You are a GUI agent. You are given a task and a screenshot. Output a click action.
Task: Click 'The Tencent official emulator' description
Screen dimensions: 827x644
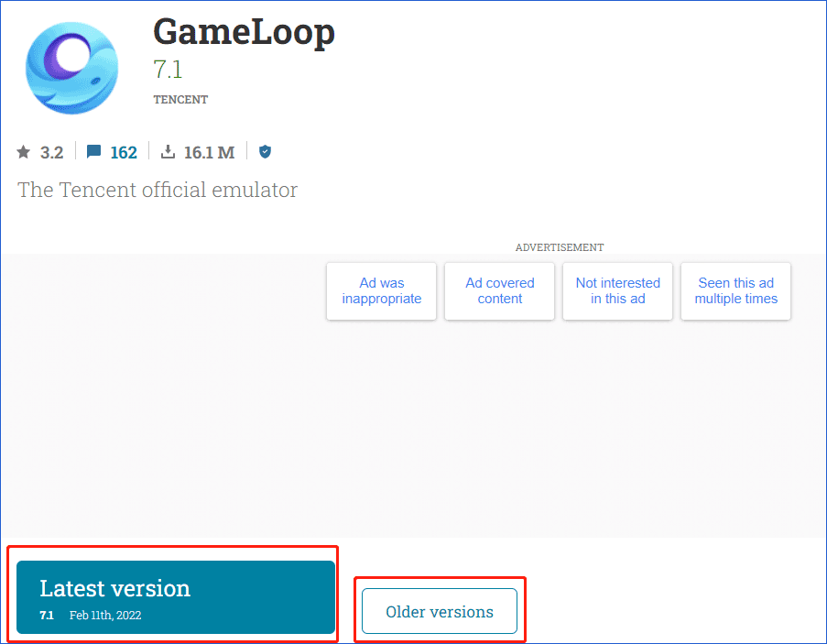point(158,190)
